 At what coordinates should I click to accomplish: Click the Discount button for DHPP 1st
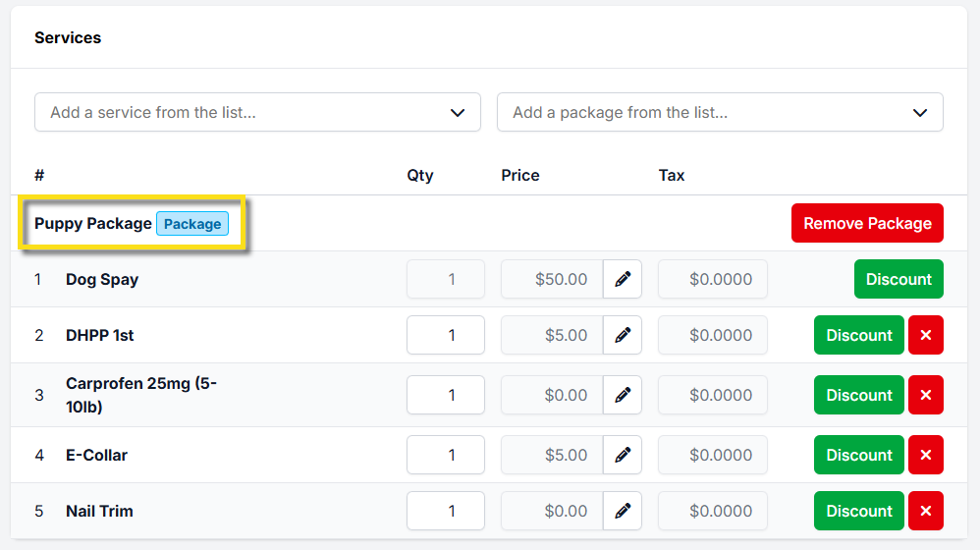click(x=859, y=335)
